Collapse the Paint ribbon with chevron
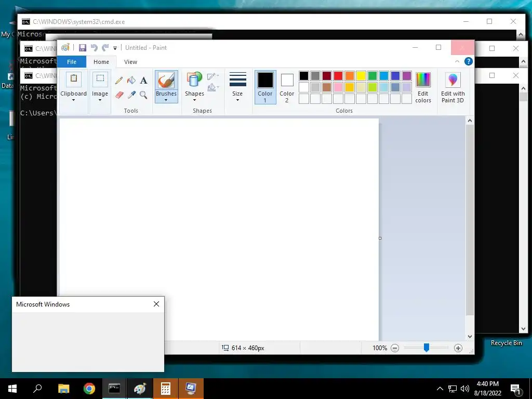 [x=457, y=61]
